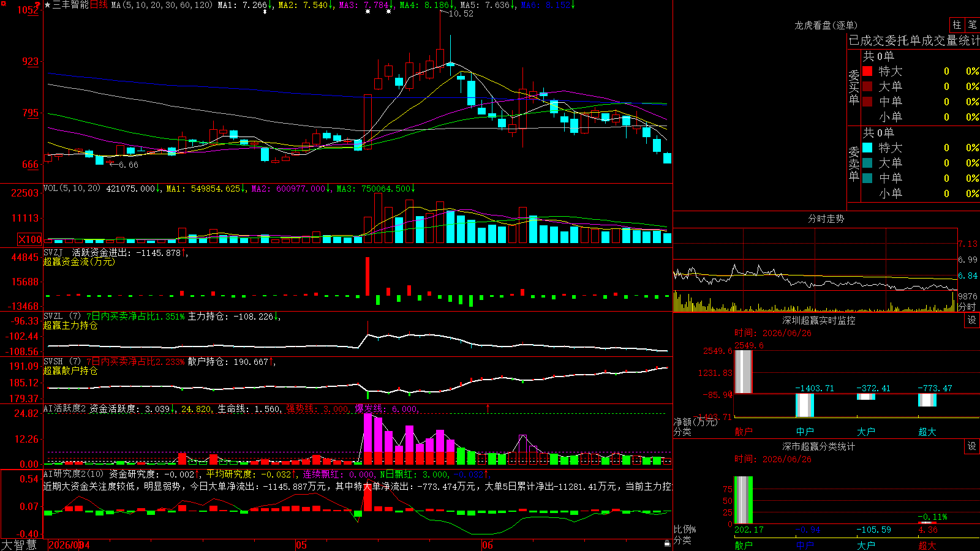Click the 平均研究度: -0.032 label

click(248, 474)
